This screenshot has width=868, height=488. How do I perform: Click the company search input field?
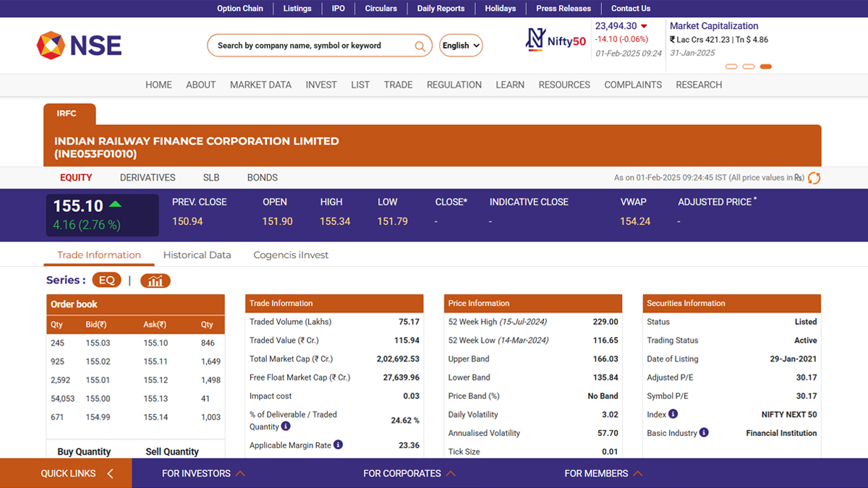click(311, 46)
